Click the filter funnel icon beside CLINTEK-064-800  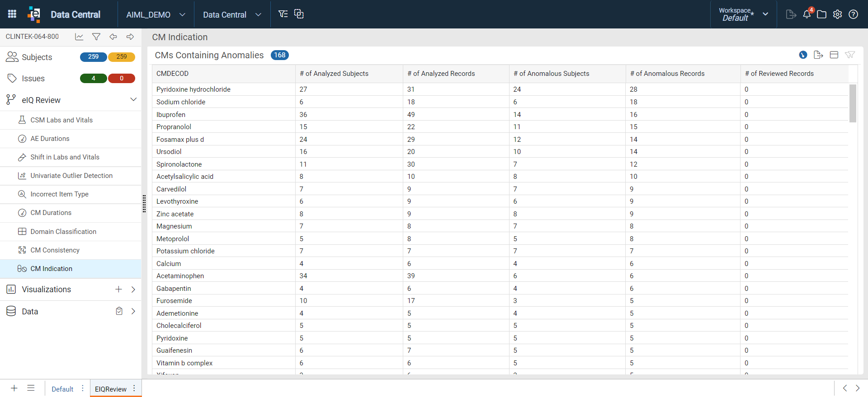[96, 37]
